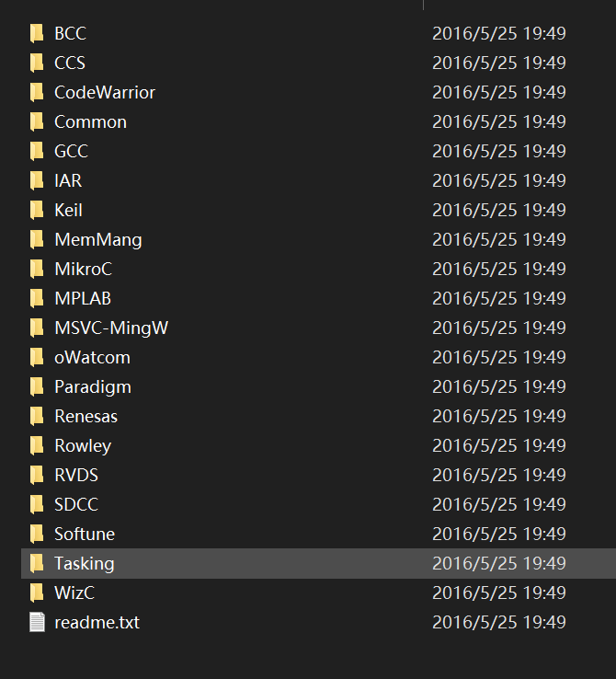Click the RVDS folder icon

click(37, 475)
